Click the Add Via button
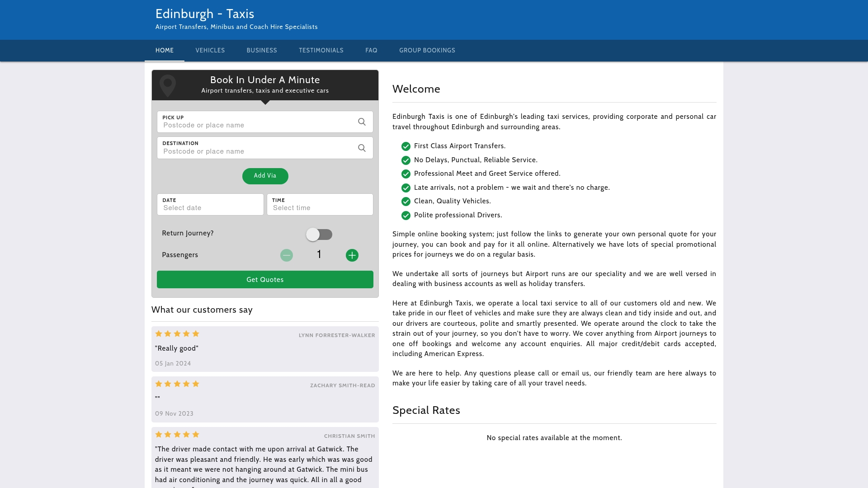The image size is (868, 488). [x=265, y=176]
